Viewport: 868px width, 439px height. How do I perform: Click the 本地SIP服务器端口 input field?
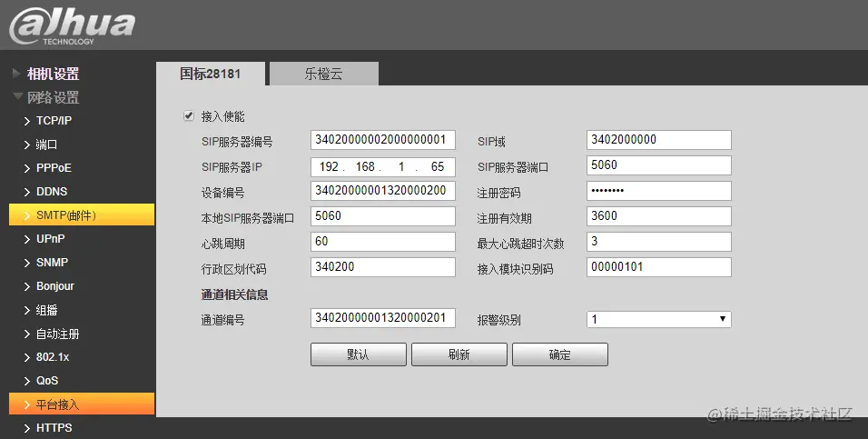click(382, 216)
